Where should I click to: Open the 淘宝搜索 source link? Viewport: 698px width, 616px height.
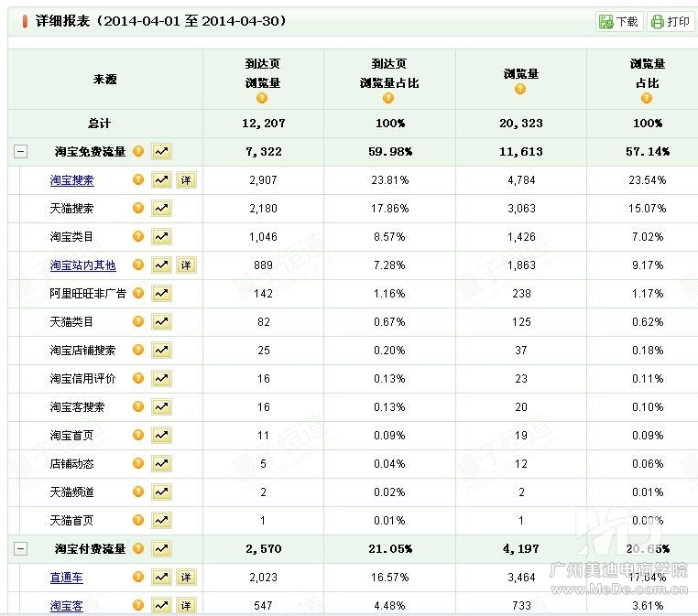click(x=71, y=180)
